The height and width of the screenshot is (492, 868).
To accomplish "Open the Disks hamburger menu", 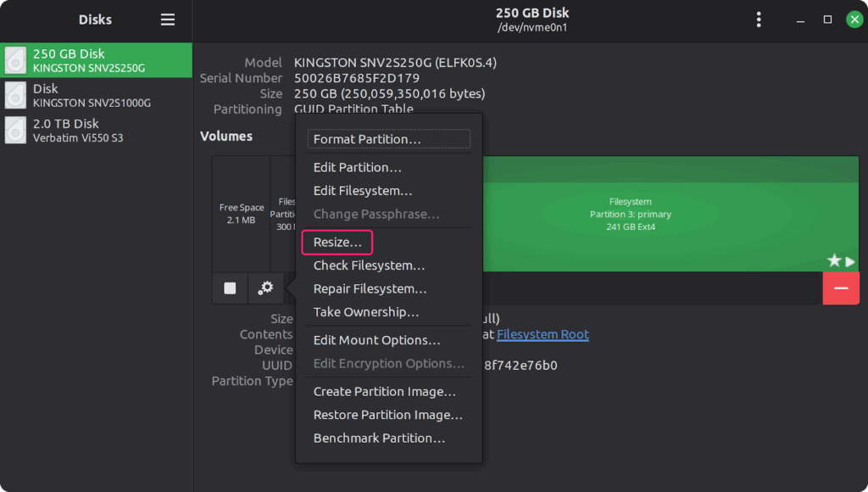I will (168, 20).
